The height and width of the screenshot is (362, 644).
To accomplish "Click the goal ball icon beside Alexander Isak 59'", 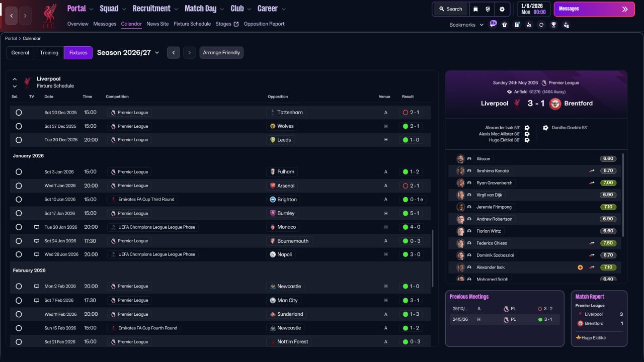I will pos(527,128).
